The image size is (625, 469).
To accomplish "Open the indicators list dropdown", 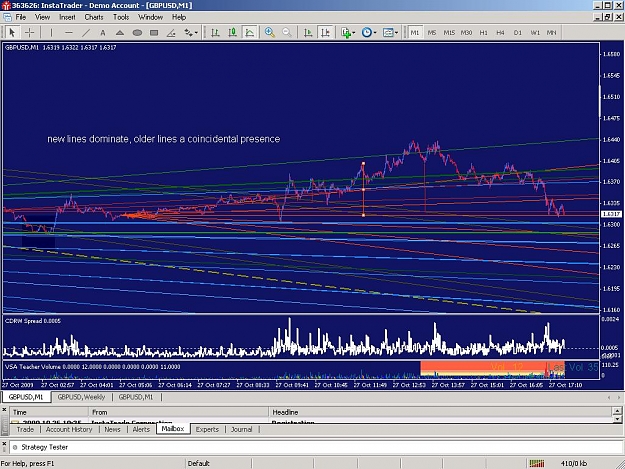I will coord(348,33).
